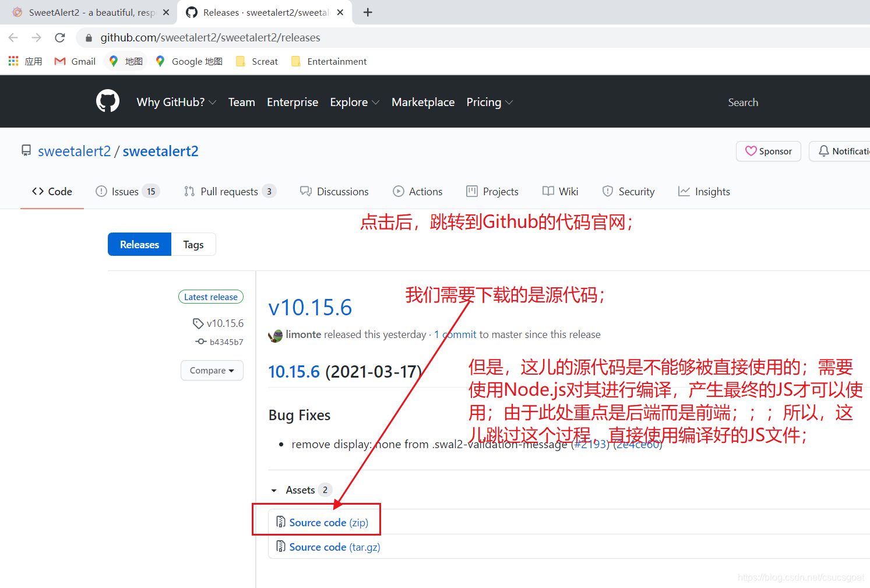870x588 pixels.
Task: Click the Sponsor button
Action: [768, 151]
